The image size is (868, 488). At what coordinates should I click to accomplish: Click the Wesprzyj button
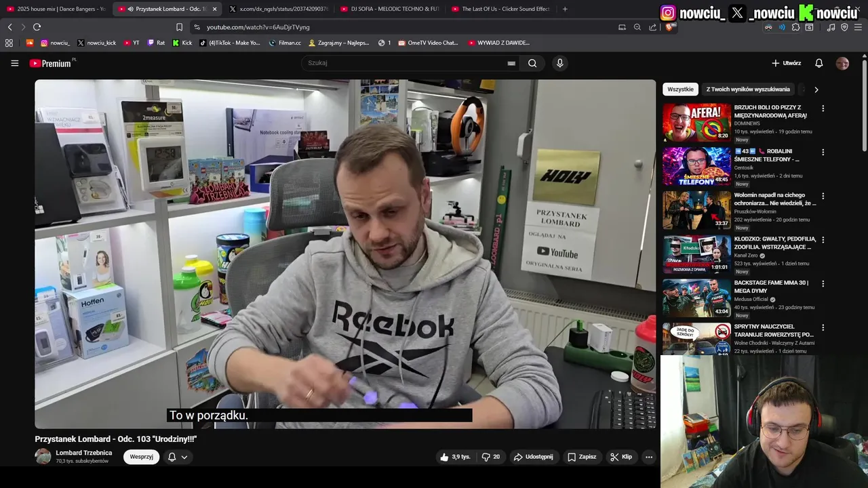tap(141, 457)
